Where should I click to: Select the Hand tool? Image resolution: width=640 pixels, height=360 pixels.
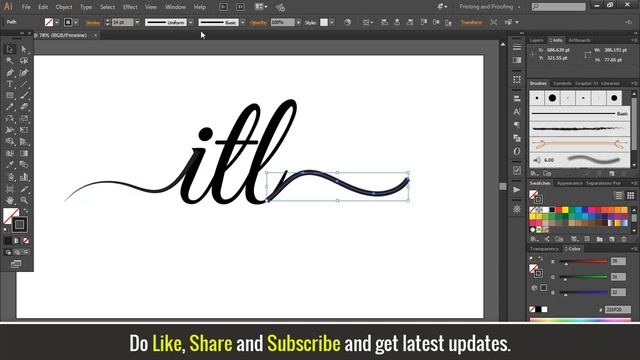[x=10, y=200]
